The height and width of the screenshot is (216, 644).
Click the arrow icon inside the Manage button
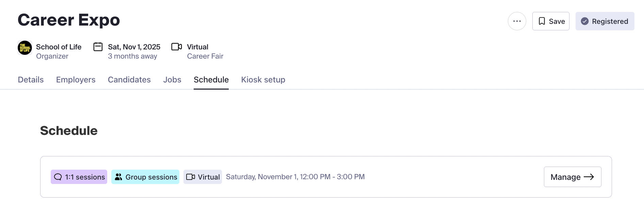[x=590, y=177]
